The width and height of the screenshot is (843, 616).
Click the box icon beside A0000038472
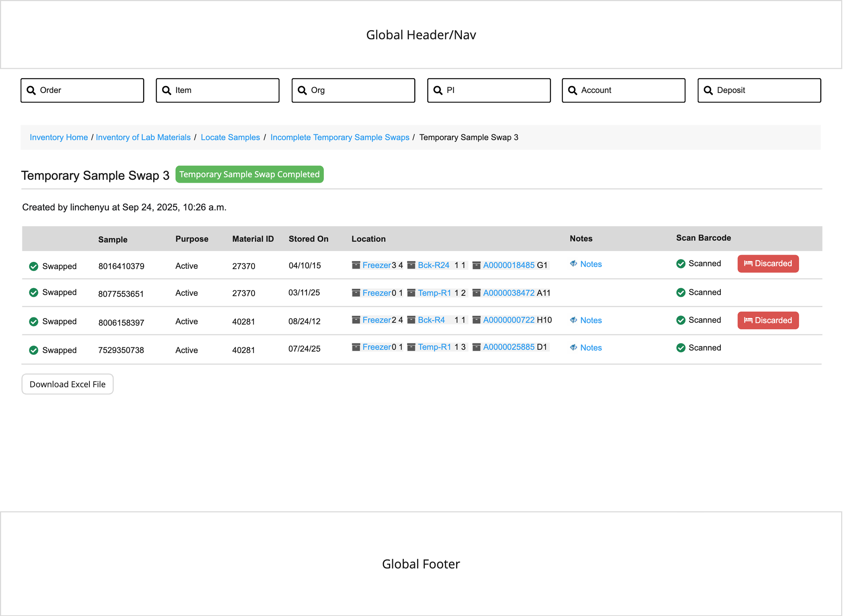click(476, 293)
